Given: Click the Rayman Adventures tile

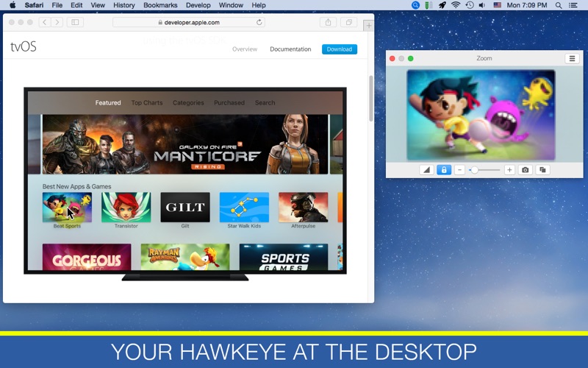Looking at the screenshot, I should pos(185,257).
